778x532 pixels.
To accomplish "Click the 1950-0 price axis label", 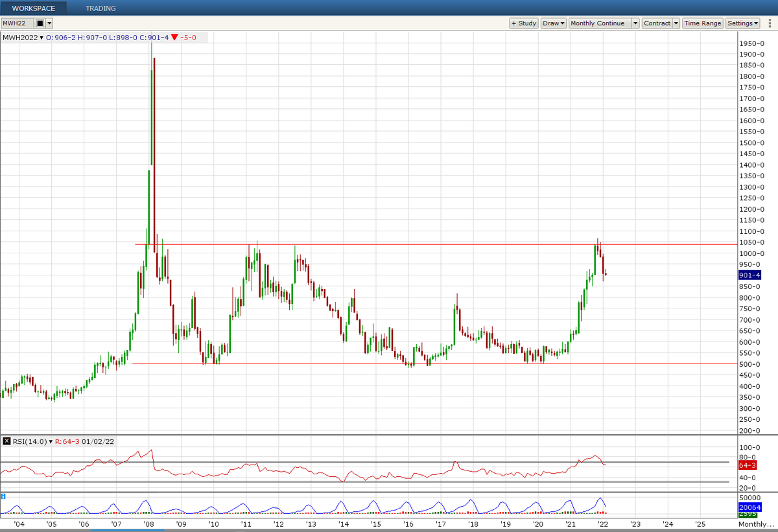I will [x=751, y=43].
